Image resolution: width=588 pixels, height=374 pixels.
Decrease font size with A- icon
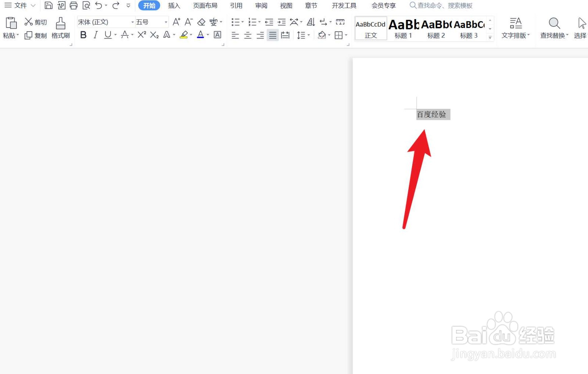[x=189, y=22]
